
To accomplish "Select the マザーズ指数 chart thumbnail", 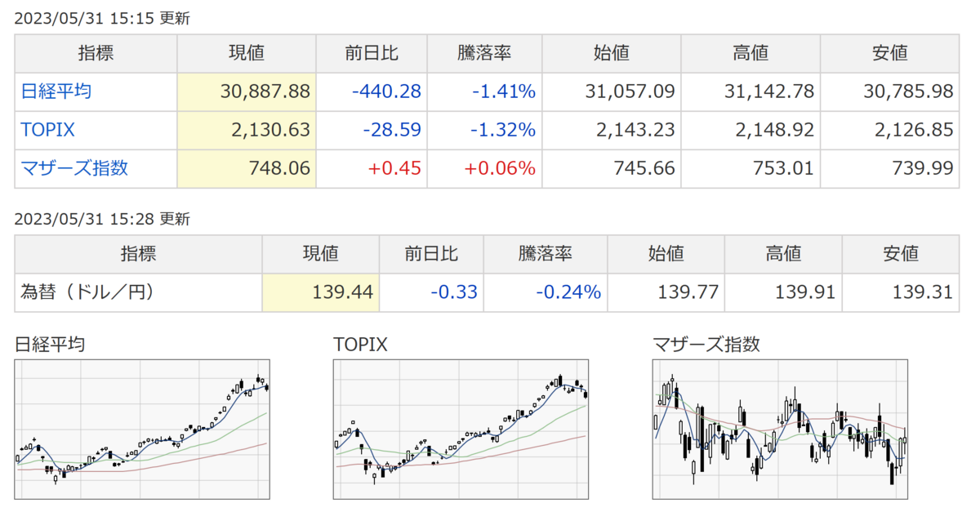I will (781, 429).
